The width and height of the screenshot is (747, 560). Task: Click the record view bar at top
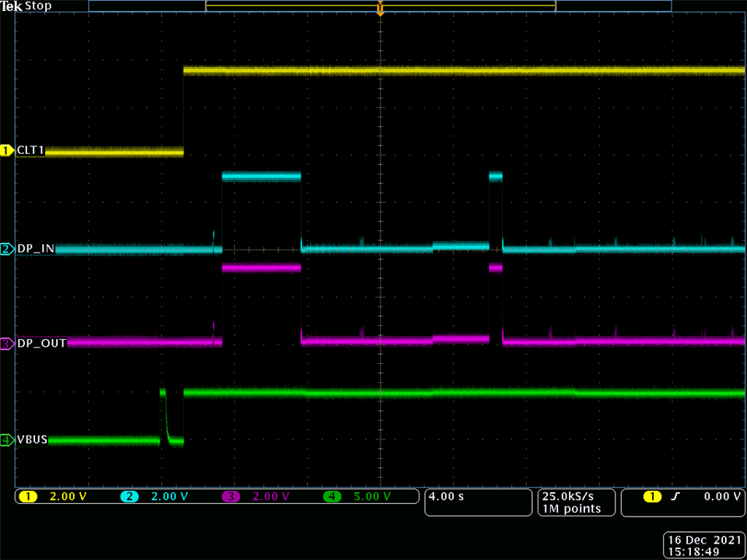(x=380, y=5)
